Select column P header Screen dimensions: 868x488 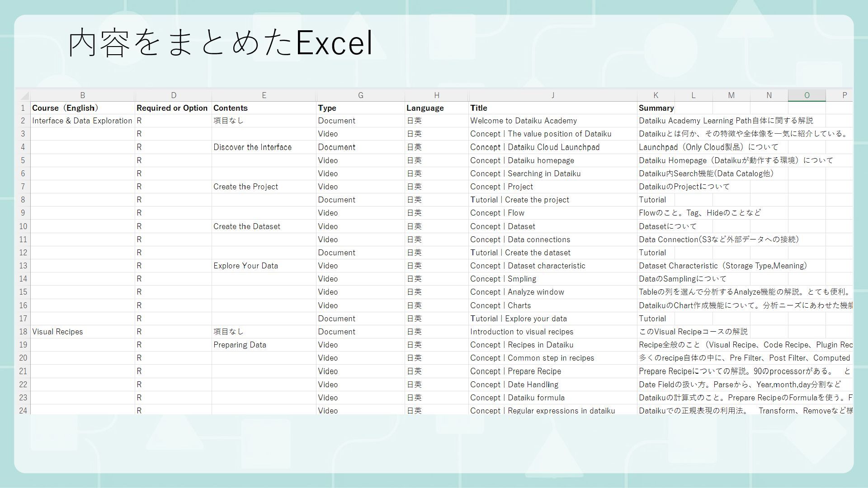840,95
